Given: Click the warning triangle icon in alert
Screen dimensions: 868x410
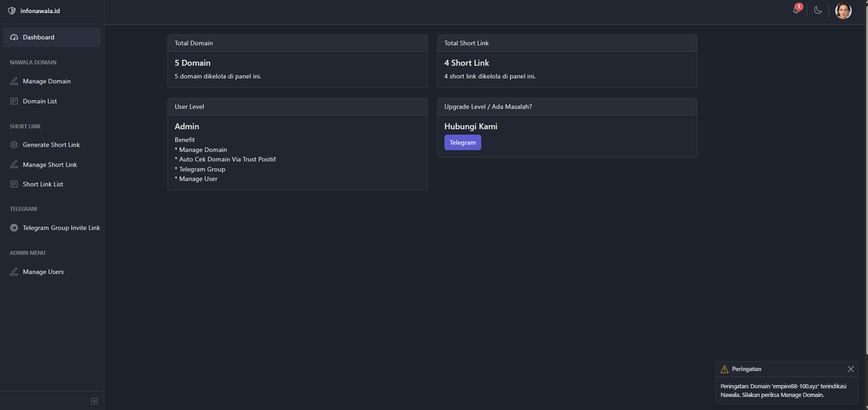Looking at the screenshot, I should (x=724, y=369).
